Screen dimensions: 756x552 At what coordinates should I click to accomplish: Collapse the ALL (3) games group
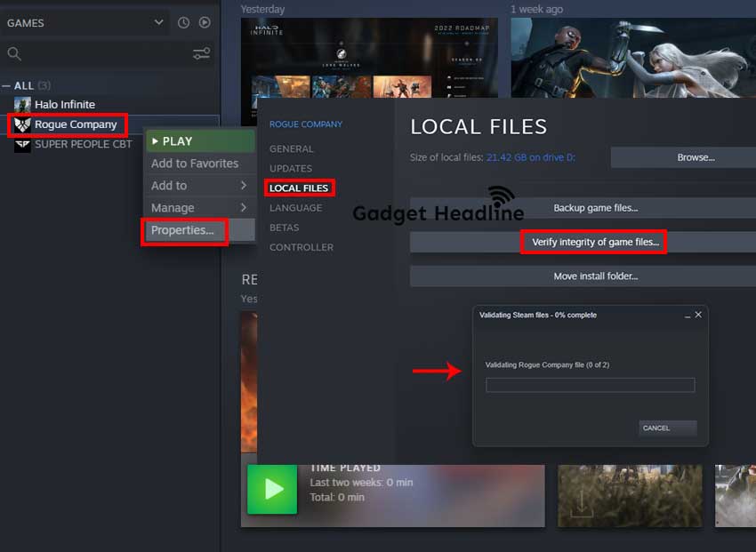coord(16,84)
